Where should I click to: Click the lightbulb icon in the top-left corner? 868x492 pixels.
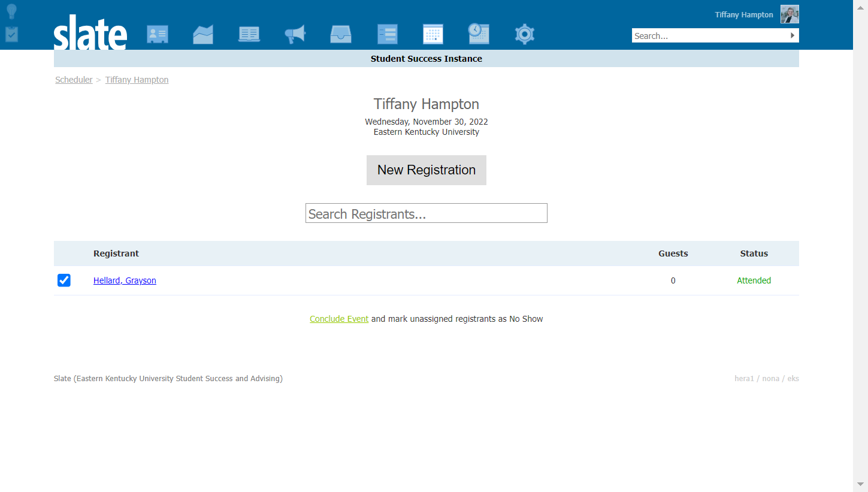click(x=11, y=11)
